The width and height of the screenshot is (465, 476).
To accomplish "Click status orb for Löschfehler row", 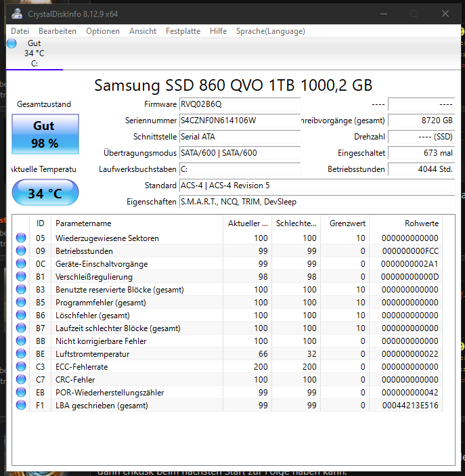I will click(x=21, y=315).
